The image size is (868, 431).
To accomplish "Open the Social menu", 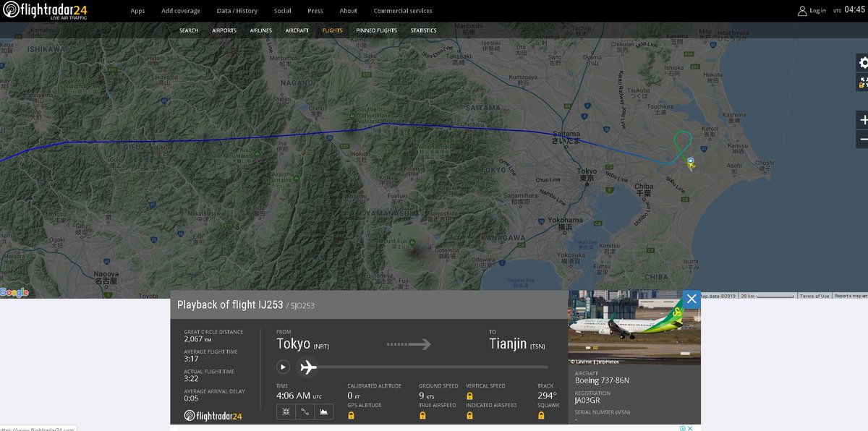I will (x=283, y=11).
